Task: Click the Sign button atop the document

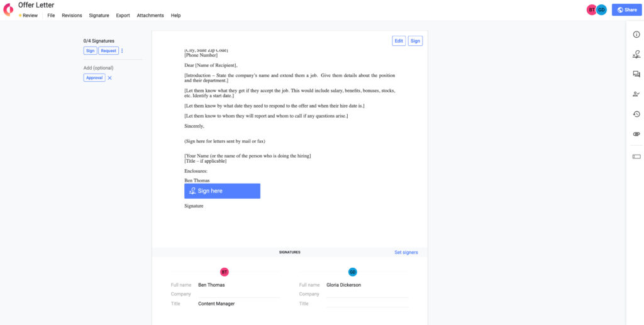Action: tap(415, 41)
